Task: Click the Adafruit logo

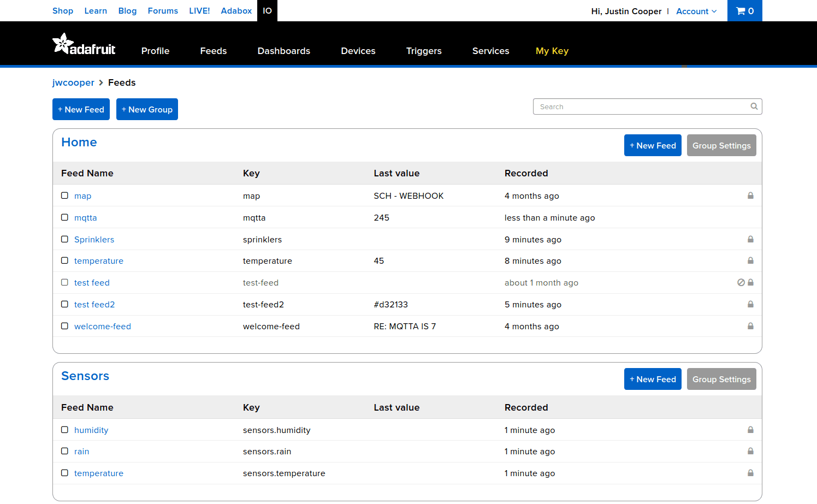Action: point(84,44)
